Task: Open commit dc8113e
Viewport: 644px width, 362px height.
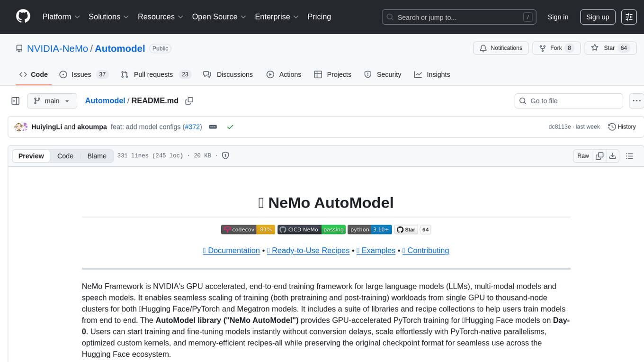Action: [x=559, y=127]
